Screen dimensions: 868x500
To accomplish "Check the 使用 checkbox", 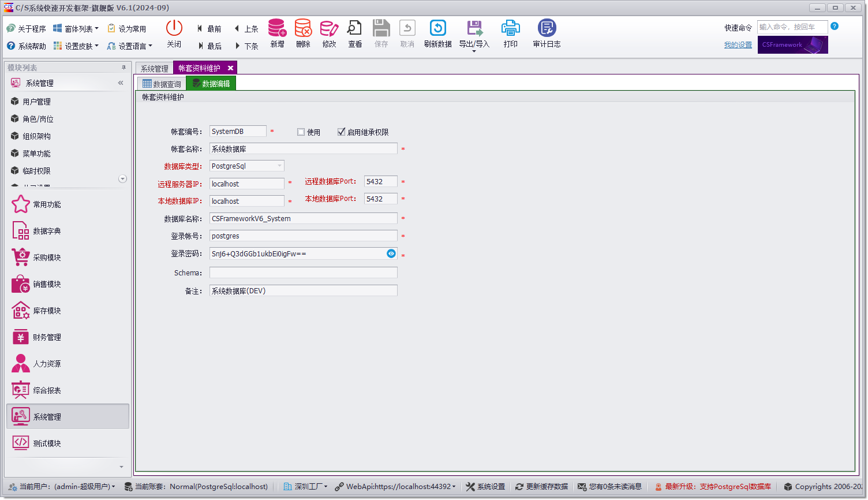I will [x=301, y=132].
